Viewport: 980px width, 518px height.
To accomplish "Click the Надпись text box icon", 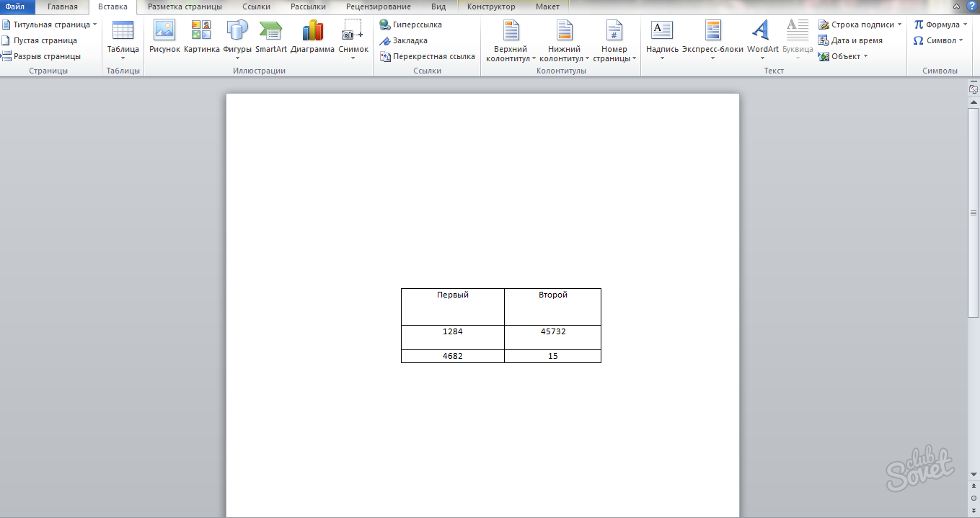I will (662, 30).
